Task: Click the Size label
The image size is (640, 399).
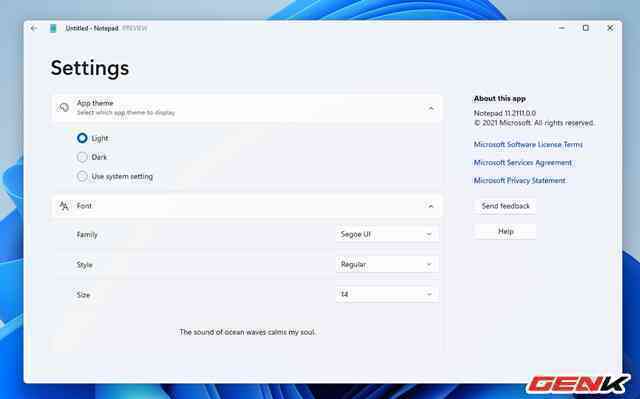Action: [x=83, y=295]
